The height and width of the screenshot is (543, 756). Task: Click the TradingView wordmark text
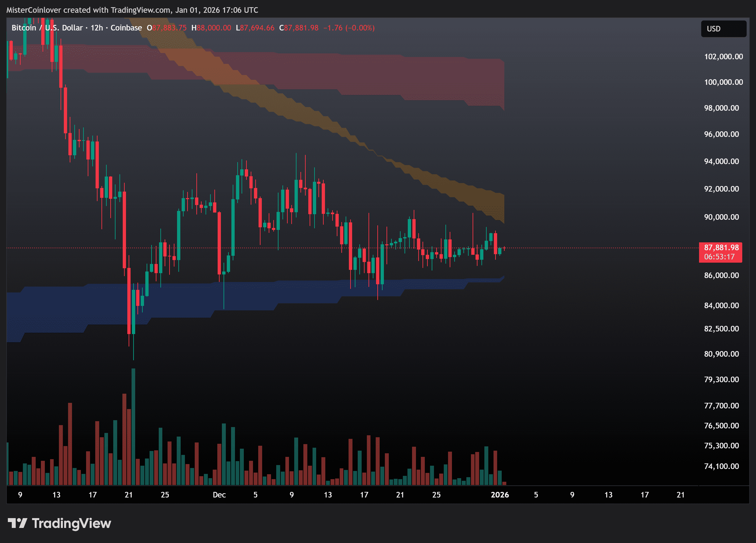[x=71, y=523]
